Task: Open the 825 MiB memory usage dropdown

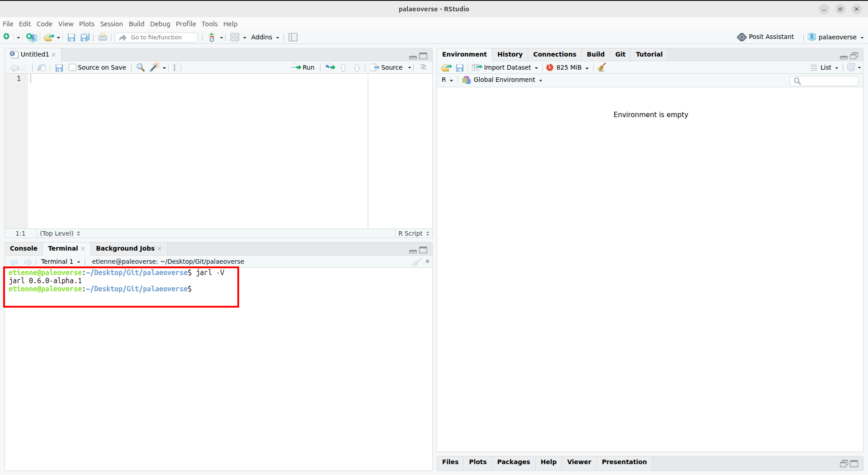Action: coord(568,67)
